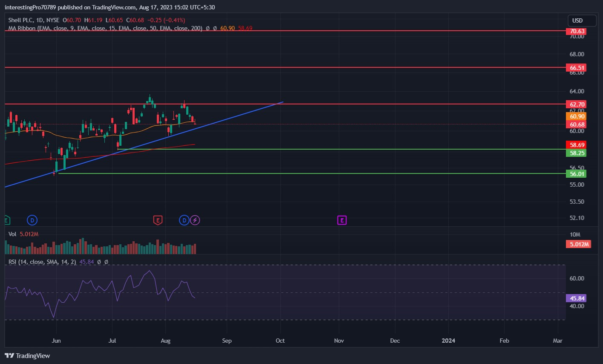The width and height of the screenshot is (603, 364).
Task: Click the TradingView logo
Action: tap(27, 355)
